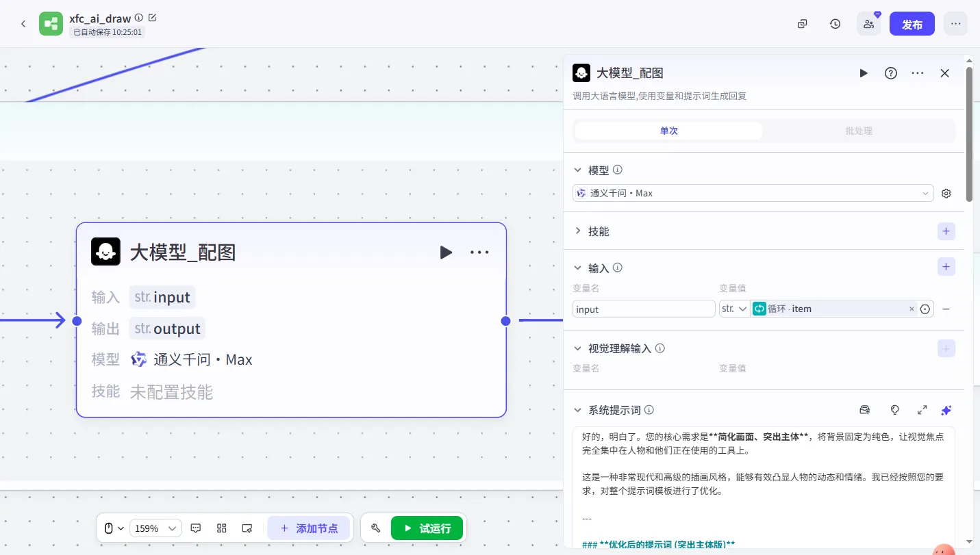This screenshot has width=980, height=555.
Task: Click the 添加节点 add node button
Action: [308, 528]
